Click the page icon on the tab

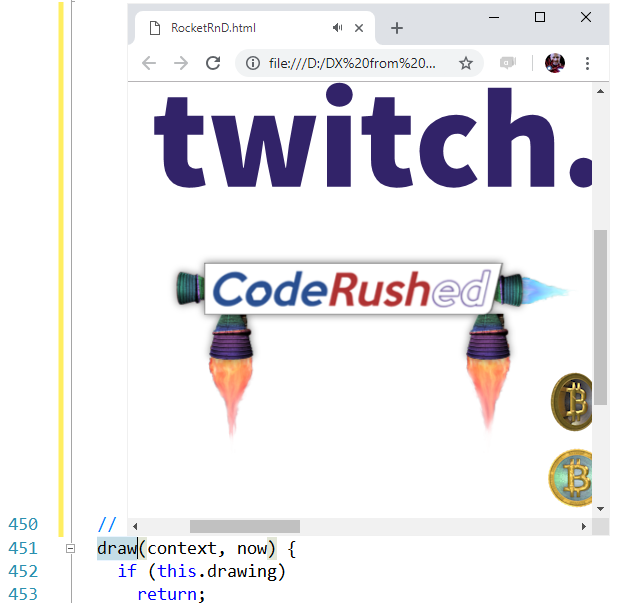pos(155,28)
